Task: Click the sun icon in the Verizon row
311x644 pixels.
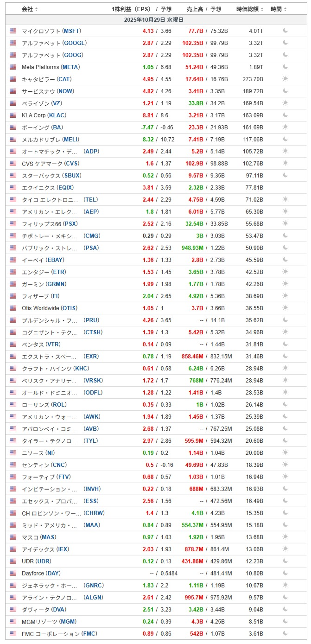Action: [285, 103]
